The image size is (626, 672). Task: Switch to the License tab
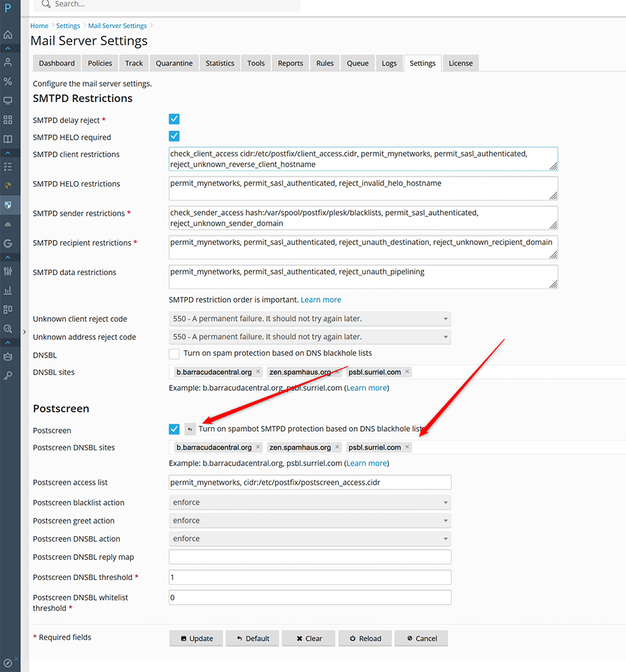point(461,63)
